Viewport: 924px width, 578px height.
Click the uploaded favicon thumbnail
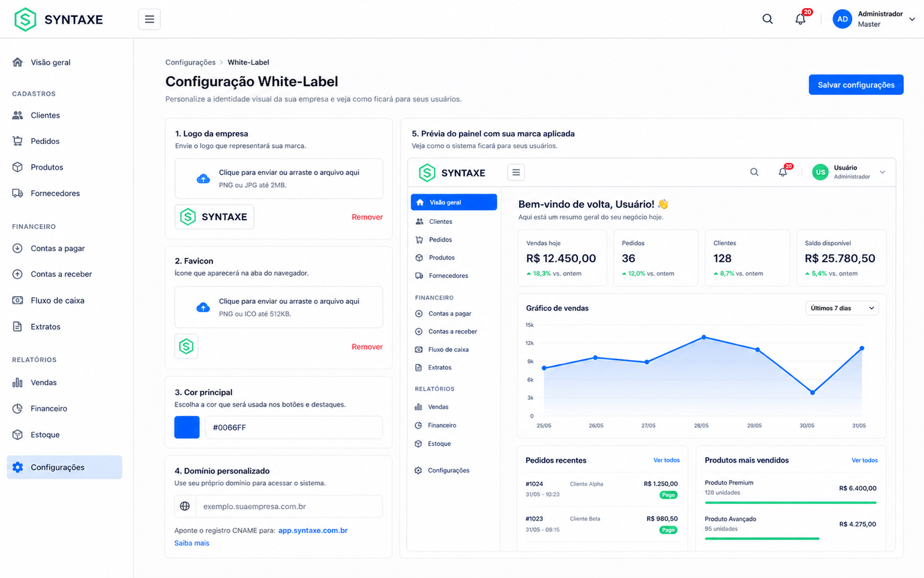pyautogui.click(x=186, y=346)
